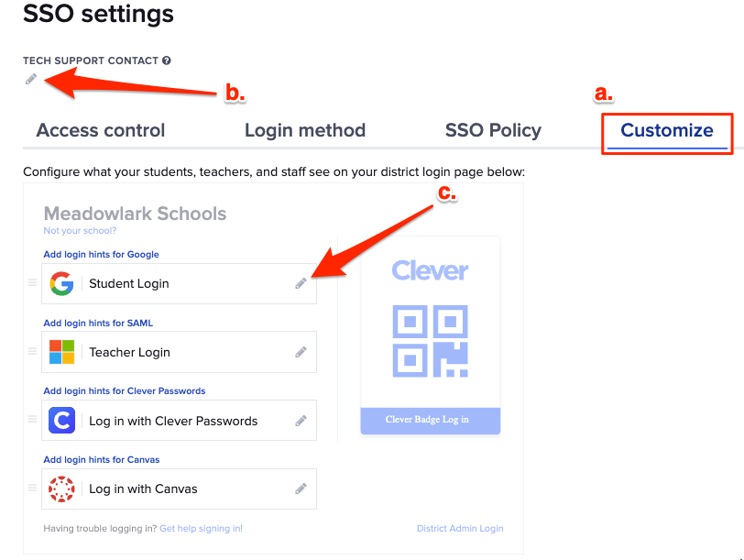Switch to the Customize tab
The height and width of the screenshot is (560, 744).
pos(666,131)
